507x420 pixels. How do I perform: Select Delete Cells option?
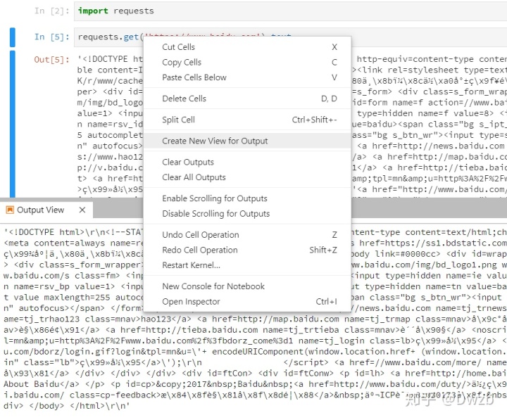[247, 98]
